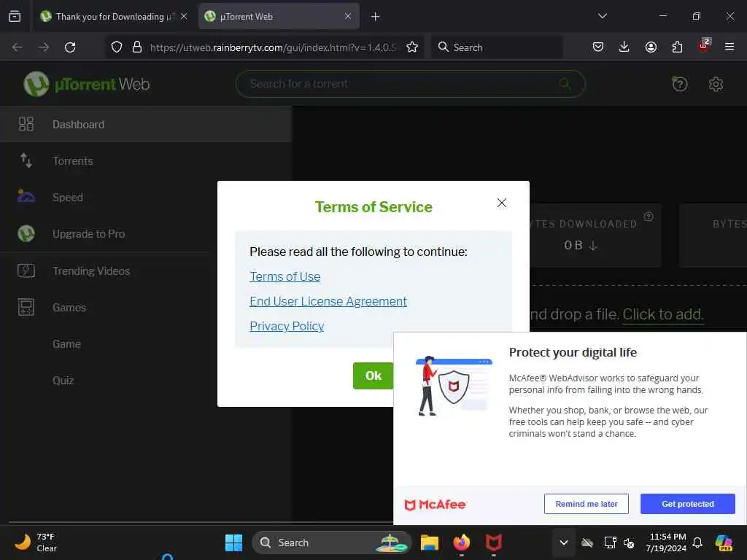Viewport: 747px width, 560px height.
Task: Open the browser Downloads icon
Action: click(x=624, y=47)
